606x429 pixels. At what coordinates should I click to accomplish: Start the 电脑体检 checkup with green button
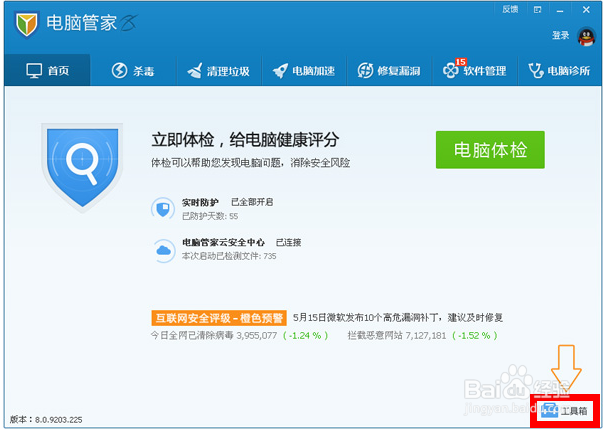490,150
